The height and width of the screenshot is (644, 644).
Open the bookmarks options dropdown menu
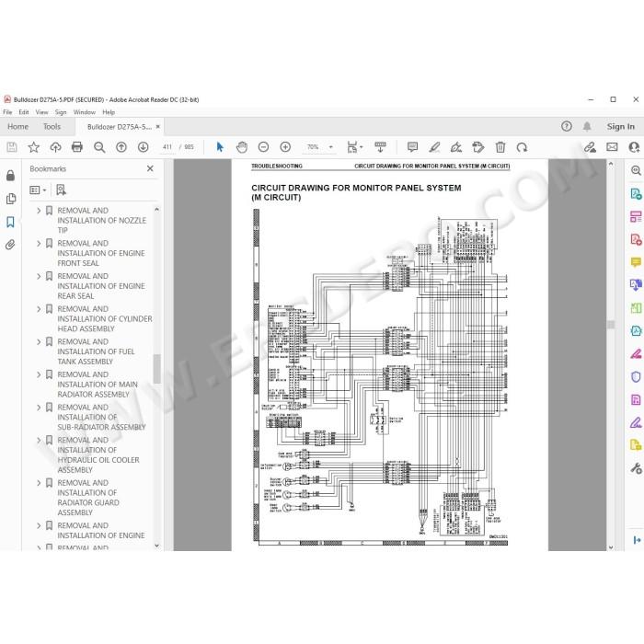pos(38,190)
